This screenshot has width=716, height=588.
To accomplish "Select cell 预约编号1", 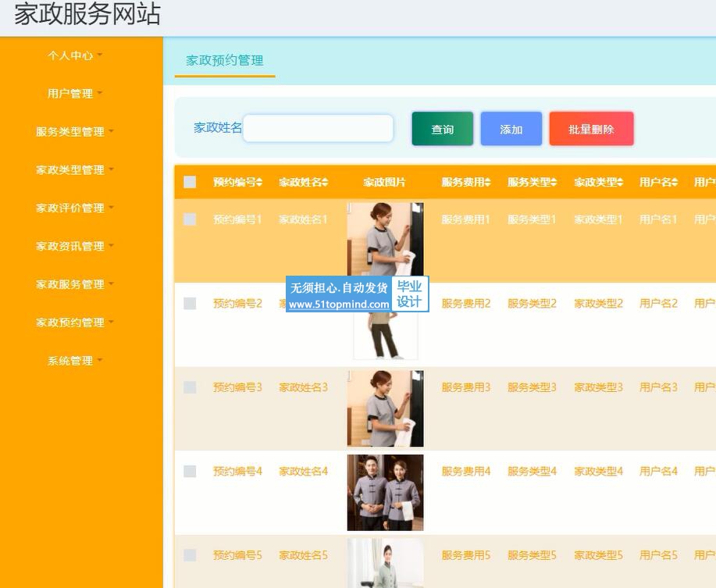I will (237, 219).
